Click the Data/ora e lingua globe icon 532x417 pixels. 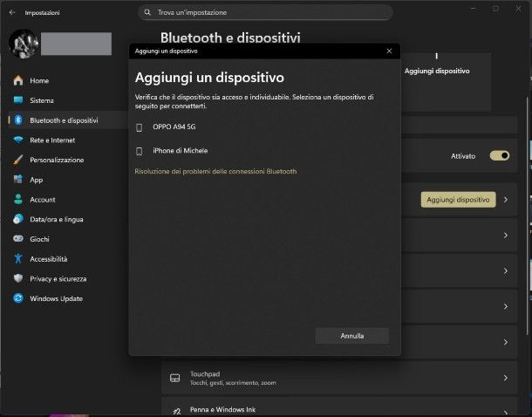(x=18, y=219)
